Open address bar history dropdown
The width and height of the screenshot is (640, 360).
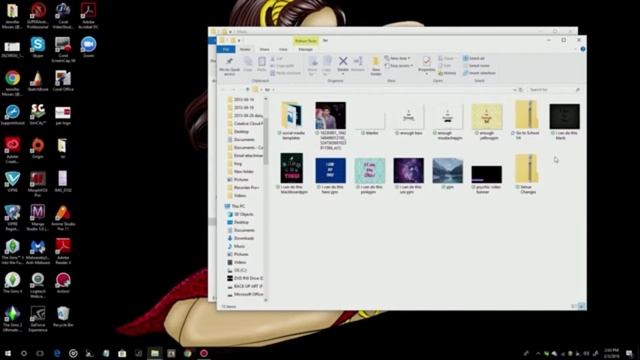click(x=514, y=89)
